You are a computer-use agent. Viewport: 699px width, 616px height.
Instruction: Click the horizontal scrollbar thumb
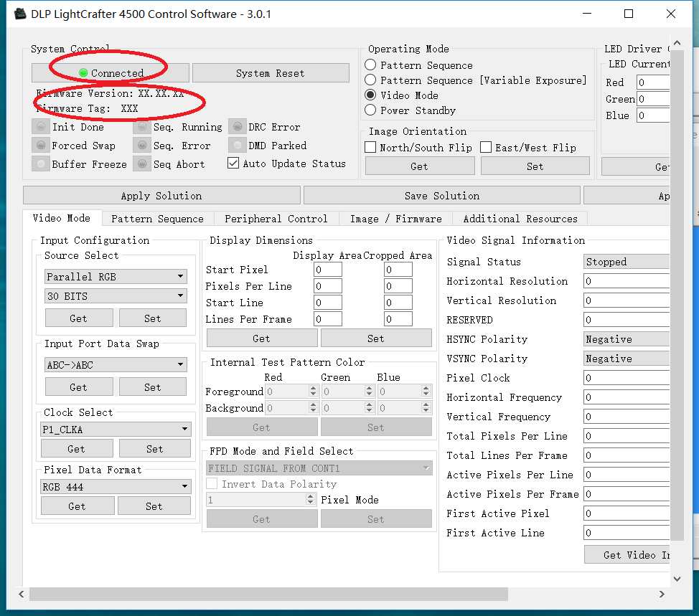[x=269, y=594]
